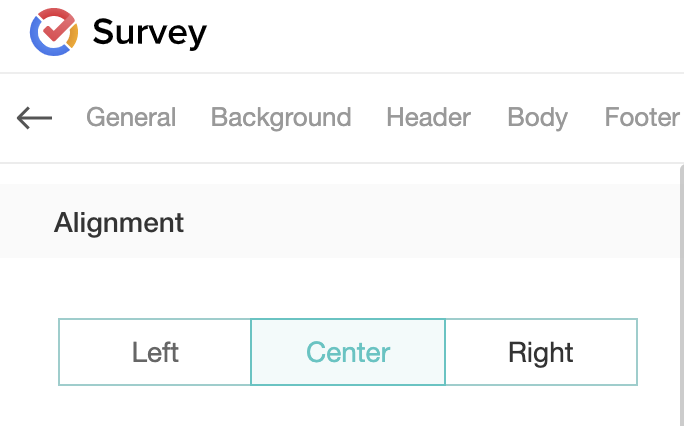Open the General tab
The width and height of the screenshot is (684, 426).
(131, 118)
